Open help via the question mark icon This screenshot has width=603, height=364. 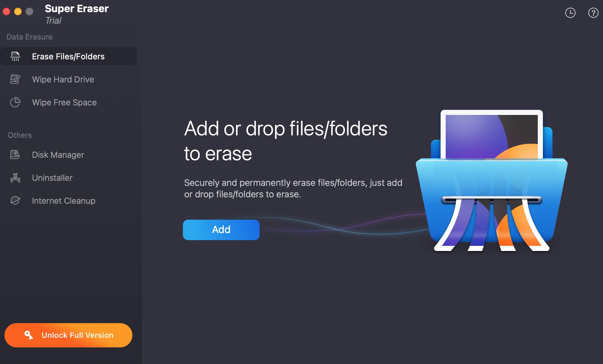(x=593, y=13)
